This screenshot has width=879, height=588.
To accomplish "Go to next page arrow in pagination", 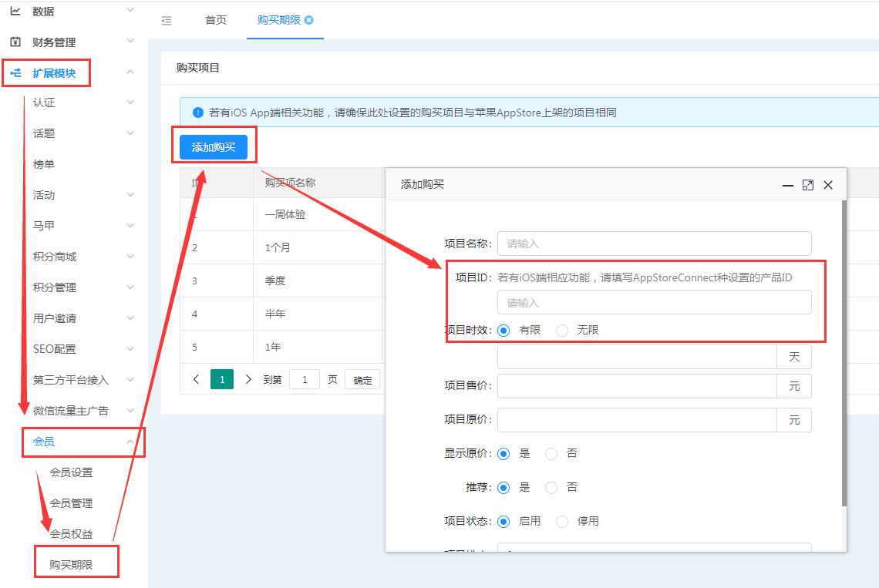I will pos(248,379).
